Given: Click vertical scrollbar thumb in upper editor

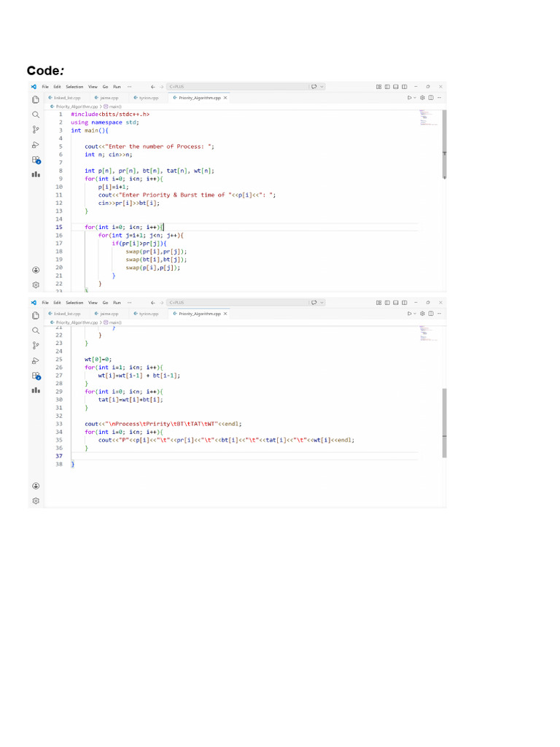Looking at the screenshot, I should [x=444, y=144].
